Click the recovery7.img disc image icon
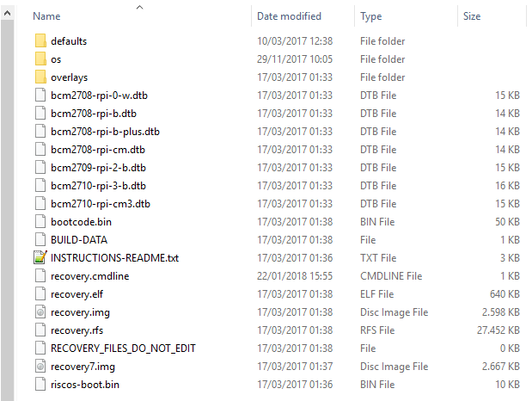 (40, 367)
